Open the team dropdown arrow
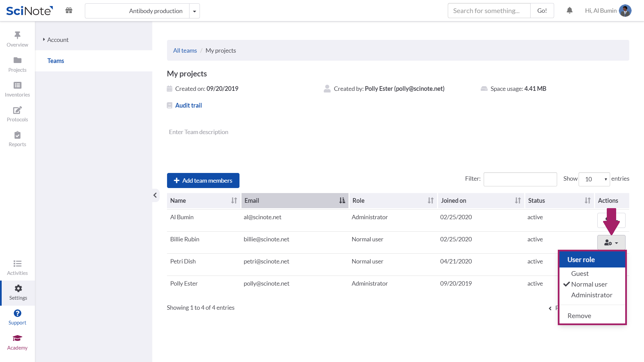Screen dimensions: 644x362 [x=195, y=11]
